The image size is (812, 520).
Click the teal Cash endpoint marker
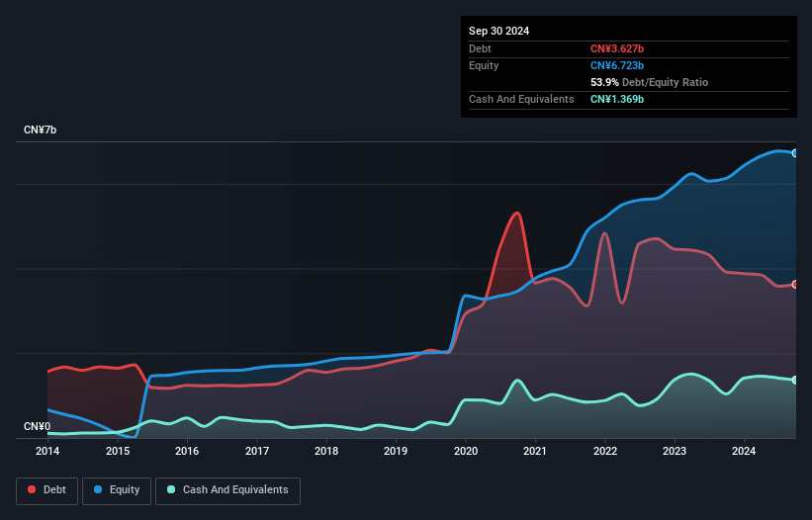794,380
